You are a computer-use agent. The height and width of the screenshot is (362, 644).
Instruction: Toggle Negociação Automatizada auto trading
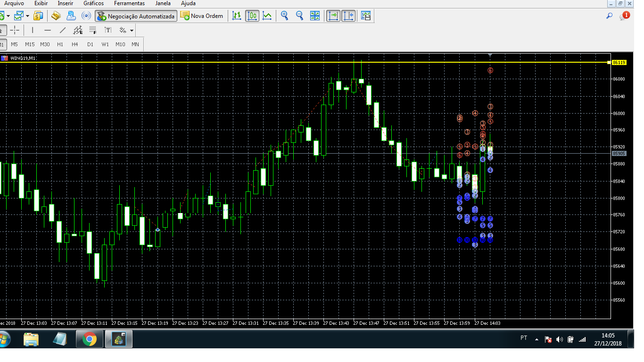(x=136, y=16)
